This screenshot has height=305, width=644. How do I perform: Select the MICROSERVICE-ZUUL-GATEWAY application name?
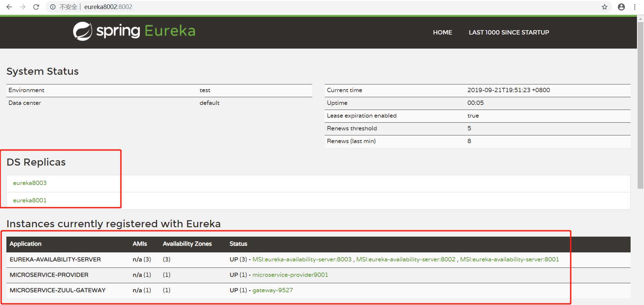58,290
